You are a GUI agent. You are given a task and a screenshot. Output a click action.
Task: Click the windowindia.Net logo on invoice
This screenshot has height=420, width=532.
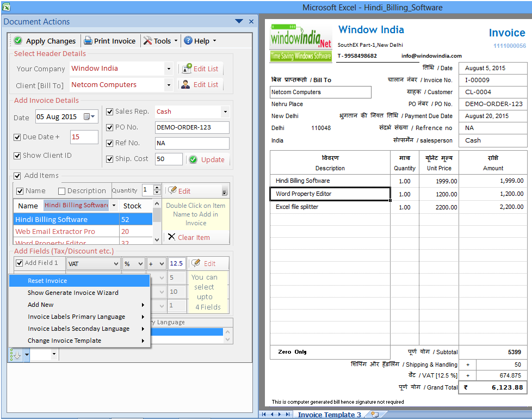click(301, 42)
